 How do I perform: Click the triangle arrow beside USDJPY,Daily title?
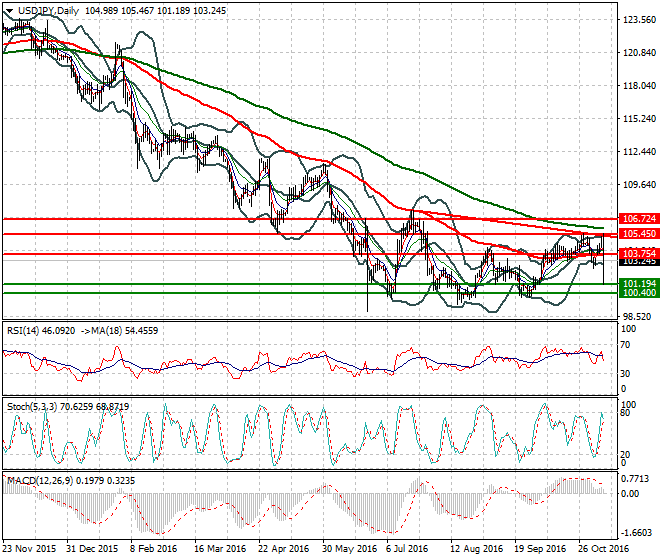pos(9,11)
